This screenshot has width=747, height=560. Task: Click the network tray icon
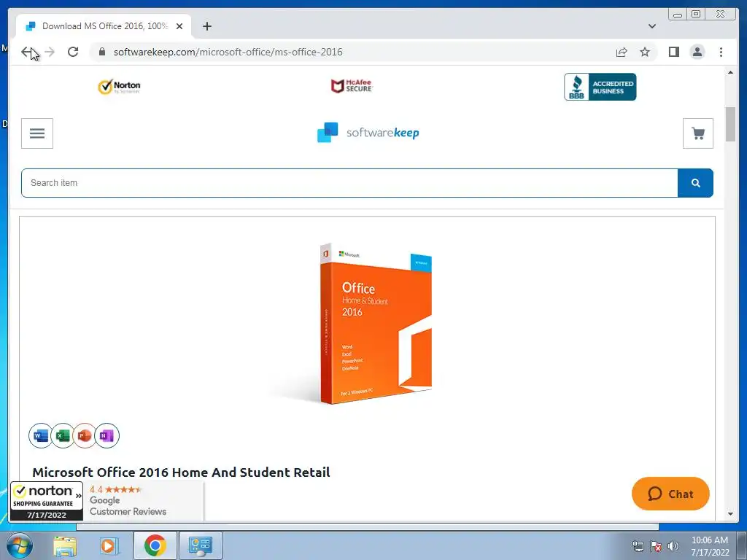[x=638, y=546]
